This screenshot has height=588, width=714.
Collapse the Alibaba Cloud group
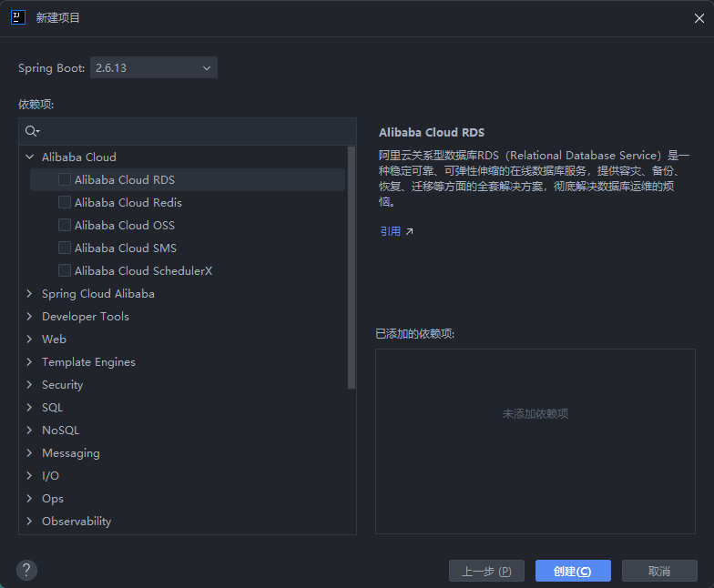point(29,157)
